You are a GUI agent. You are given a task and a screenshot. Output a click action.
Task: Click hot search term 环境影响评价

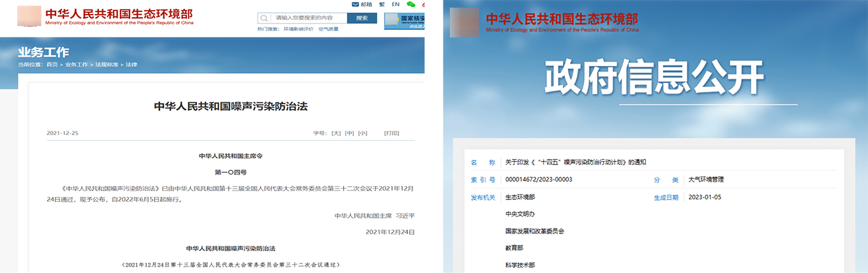[x=299, y=29]
